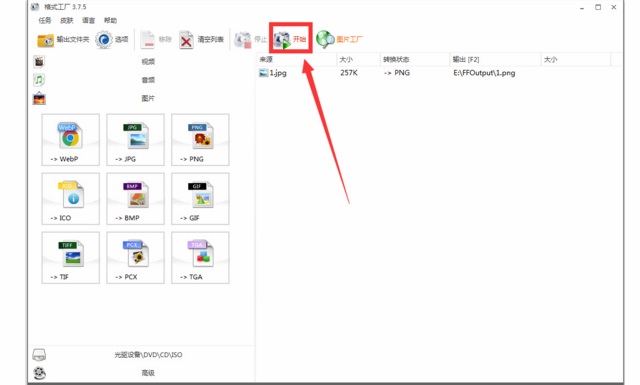Choose the -> GIF conversion tile
This screenshot has width=640, height=385.
200,198
